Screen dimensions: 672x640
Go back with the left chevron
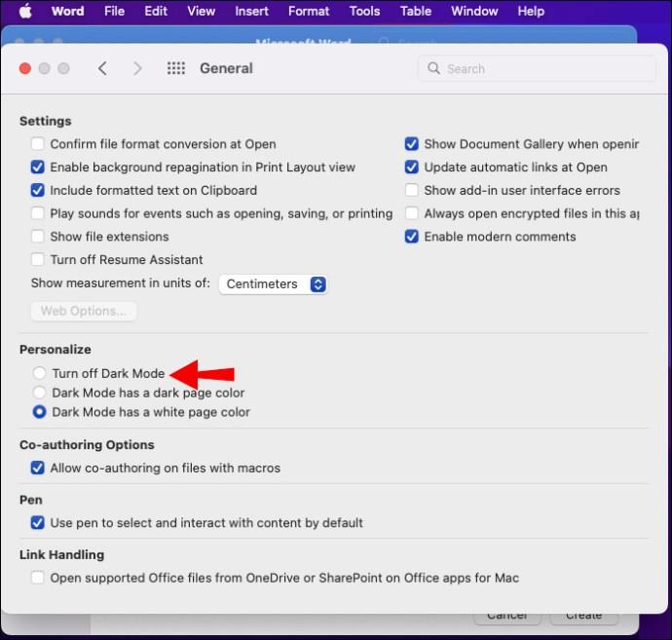coord(102,68)
